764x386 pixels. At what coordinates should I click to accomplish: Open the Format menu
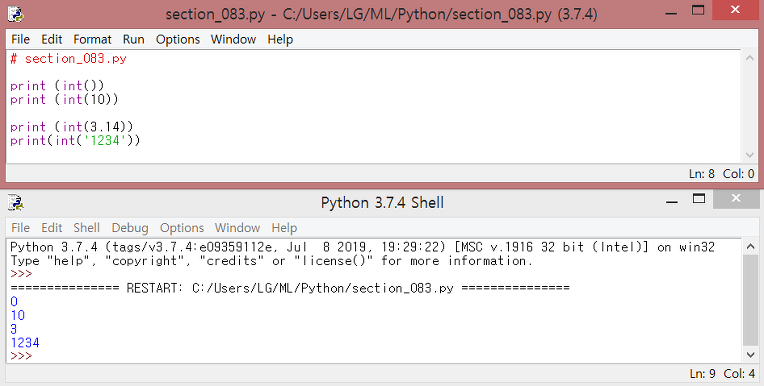tap(93, 39)
